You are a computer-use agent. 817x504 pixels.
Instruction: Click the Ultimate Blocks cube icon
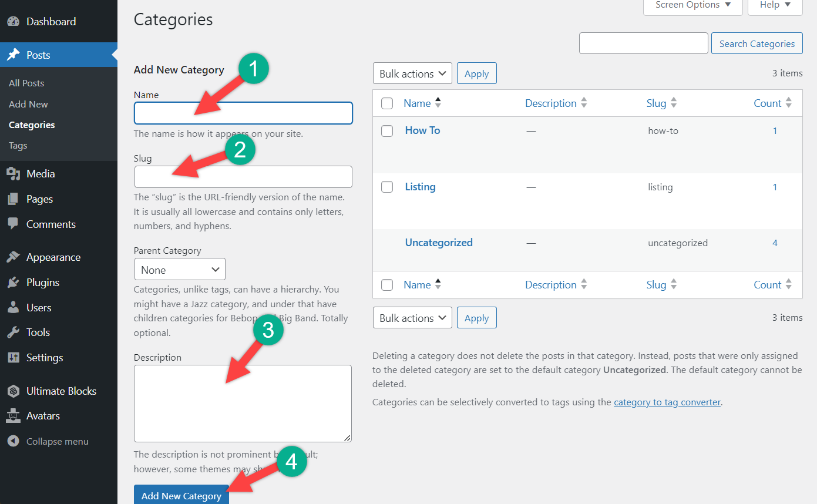click(13, 391)
